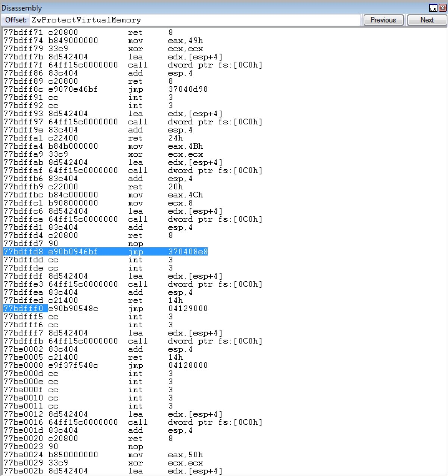Select the xor ecx,ecx line at 77bdffa9
Image resolution: width=448 pixels, height=476 pixels.
103,154
